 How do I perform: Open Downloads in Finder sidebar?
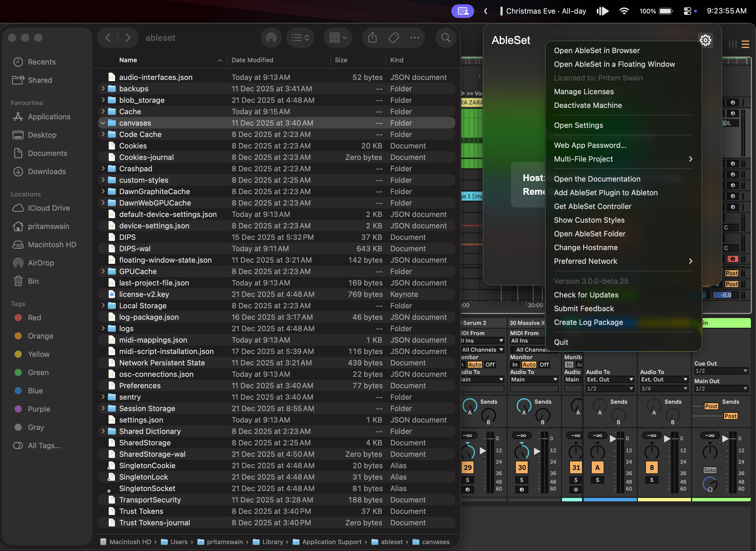pyautogui.click(x=47, y=171)
